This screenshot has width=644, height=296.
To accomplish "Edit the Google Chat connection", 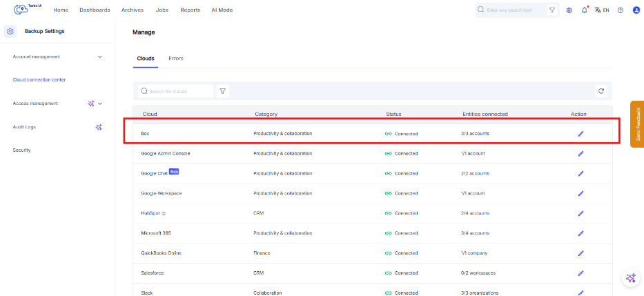I will point(580,174).
